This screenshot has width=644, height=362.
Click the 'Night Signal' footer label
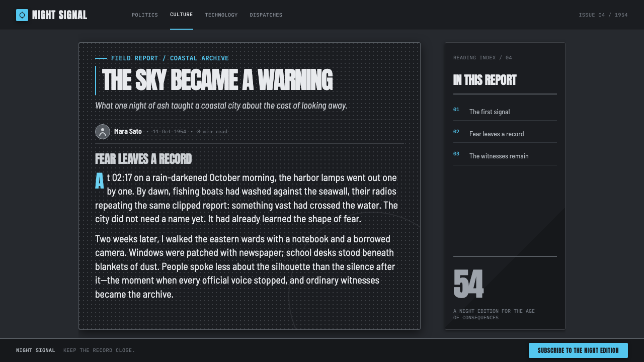[36, 350]
